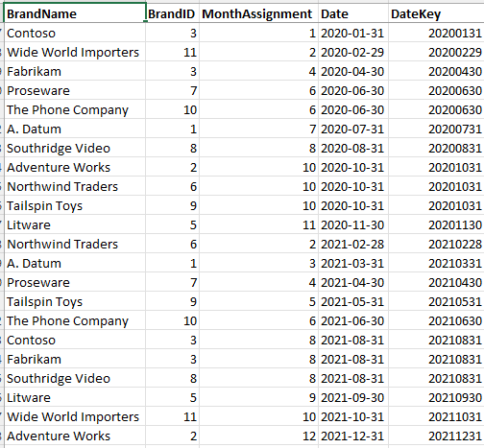Click the Fabrikam cell dated 2020-04-30
Viewport: 484px width, 448px height.
(x=75, y=71)
